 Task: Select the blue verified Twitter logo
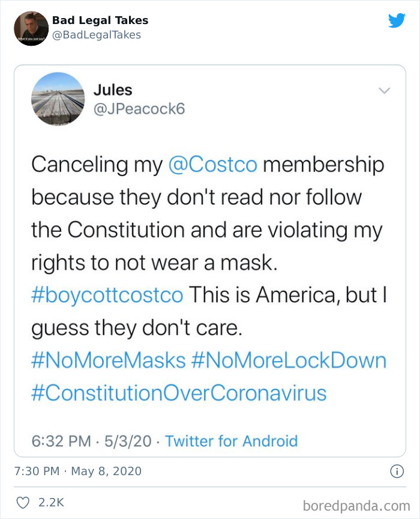click(x=398, y=20)
